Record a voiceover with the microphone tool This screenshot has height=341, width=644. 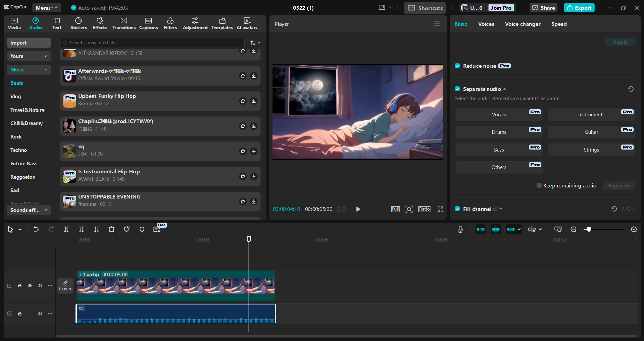(460, 229)
